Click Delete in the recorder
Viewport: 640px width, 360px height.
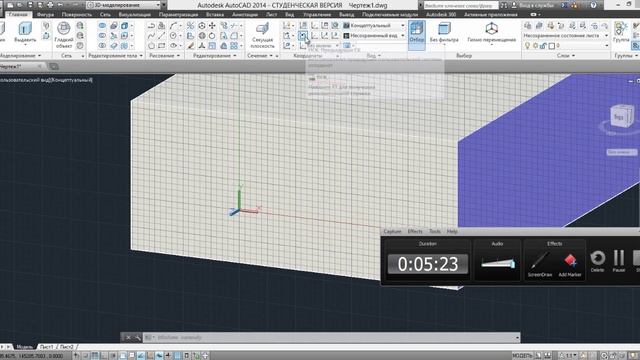click(597, 261)
